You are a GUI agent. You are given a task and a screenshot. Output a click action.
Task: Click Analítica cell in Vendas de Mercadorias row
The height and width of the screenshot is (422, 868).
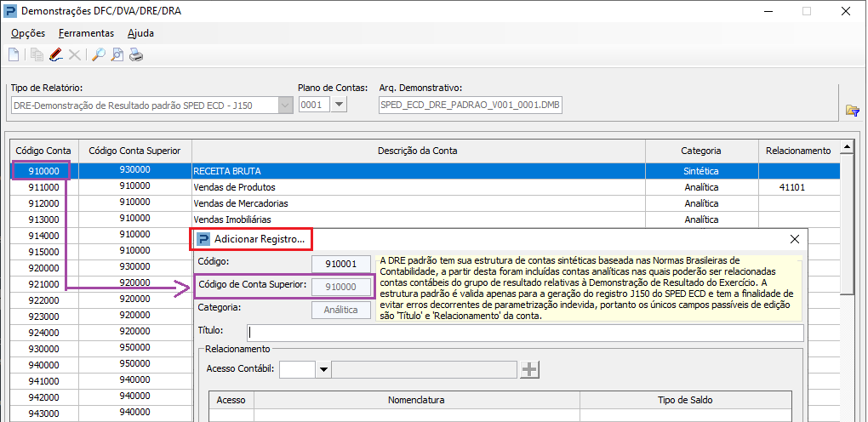coord(701,203)
